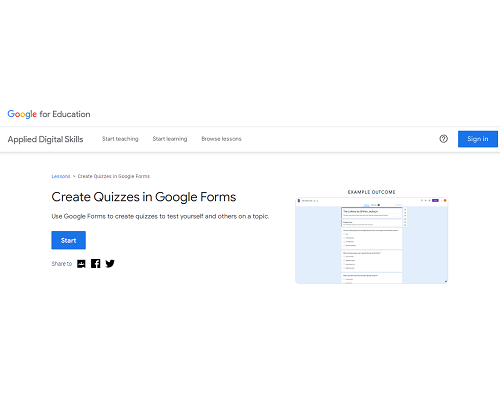The height and width of the screenshot is (400, 500).
Task: Click the 'Create Quizzes in Google Forms' heading
Action: pos(144,197)
